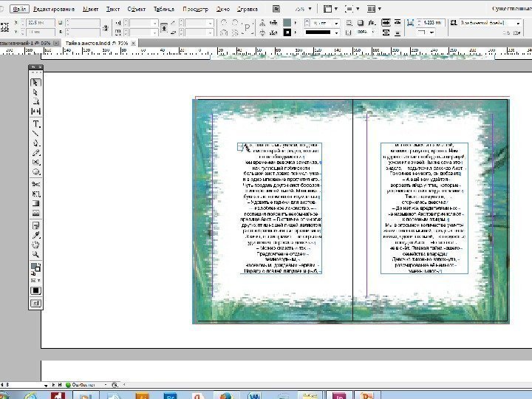Click the reference point locator grid
Screen dimensions: 532x399
point(4,27)
